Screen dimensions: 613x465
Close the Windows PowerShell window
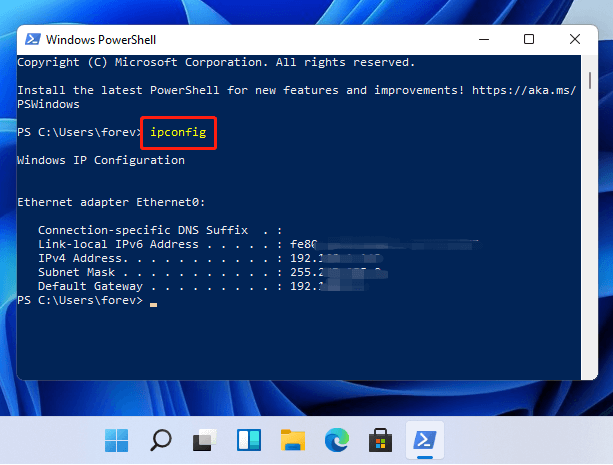tap(575, 39)
